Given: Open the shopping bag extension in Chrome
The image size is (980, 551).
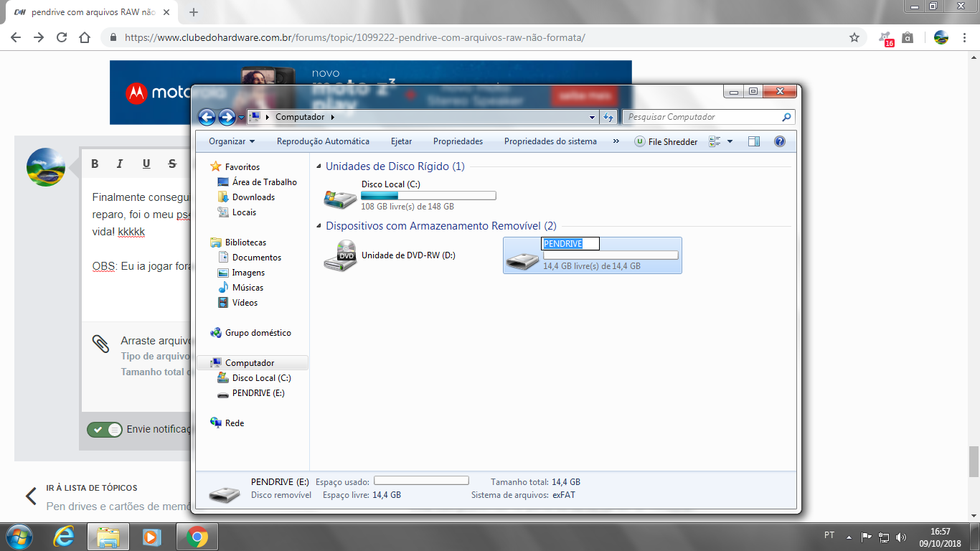Looking at the screenshot, I should [x=908, y=37].
